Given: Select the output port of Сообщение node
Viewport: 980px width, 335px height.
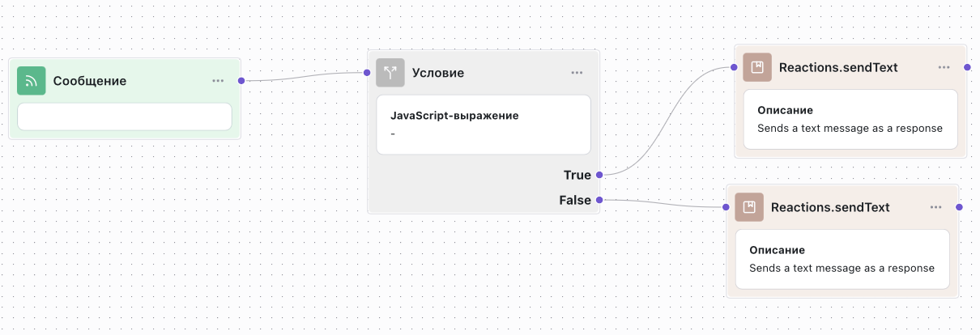Looking at the screenshot, I should (x=241, y=81).
